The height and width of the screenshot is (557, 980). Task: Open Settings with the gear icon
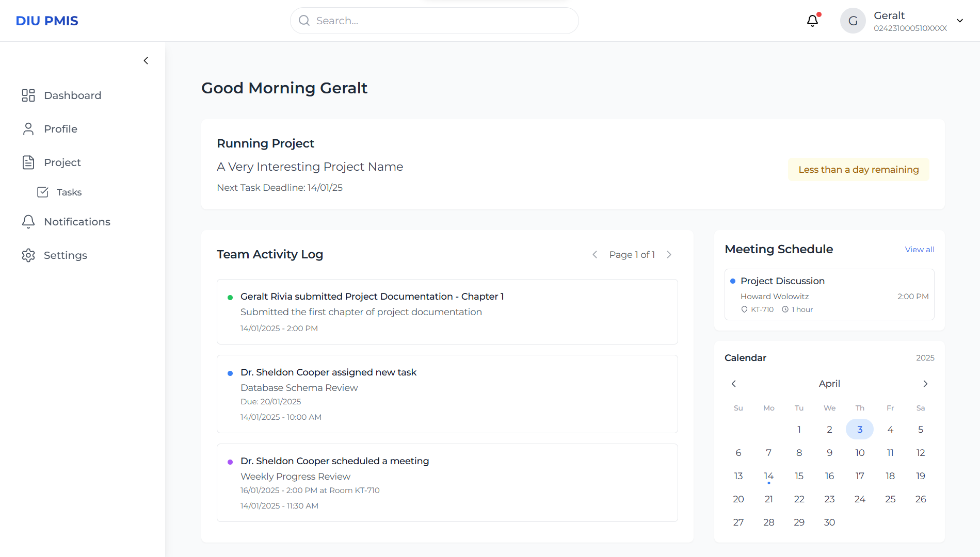(28, 255)
